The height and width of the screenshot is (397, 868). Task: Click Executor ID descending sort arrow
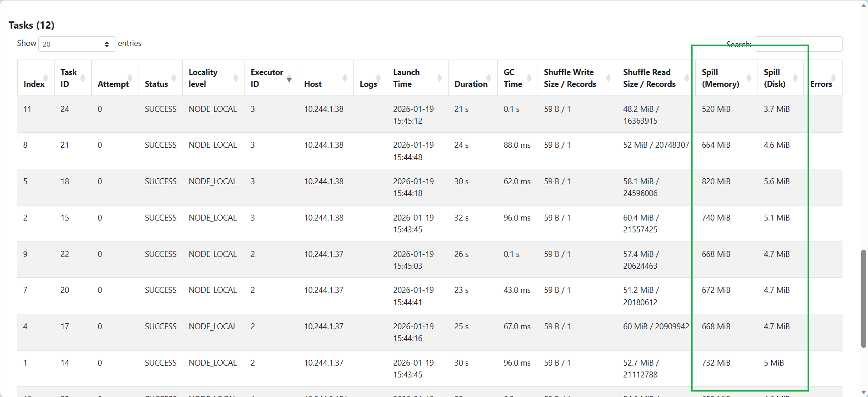click(289, 80)
